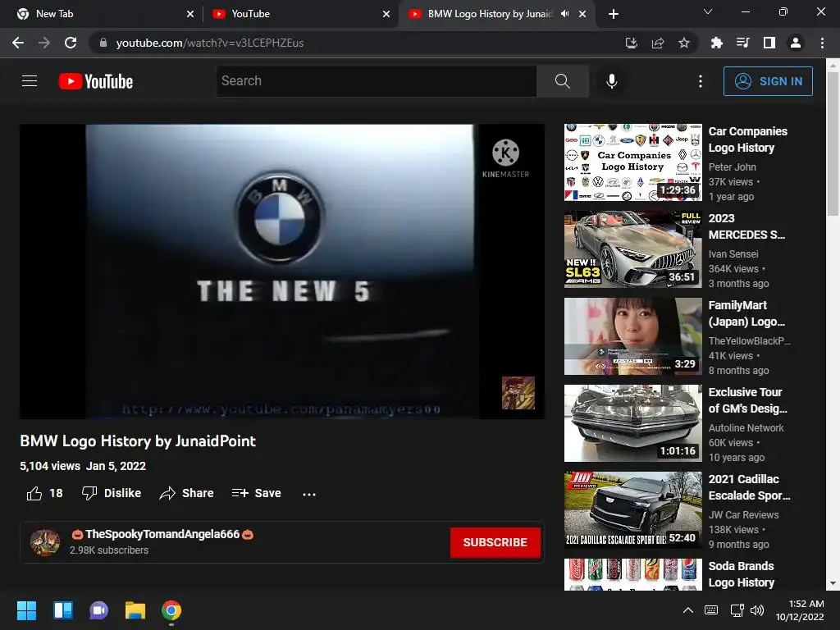Open File Explorer from taskbar
Screen dimensions: 840x630
click(x=135, y=610)
